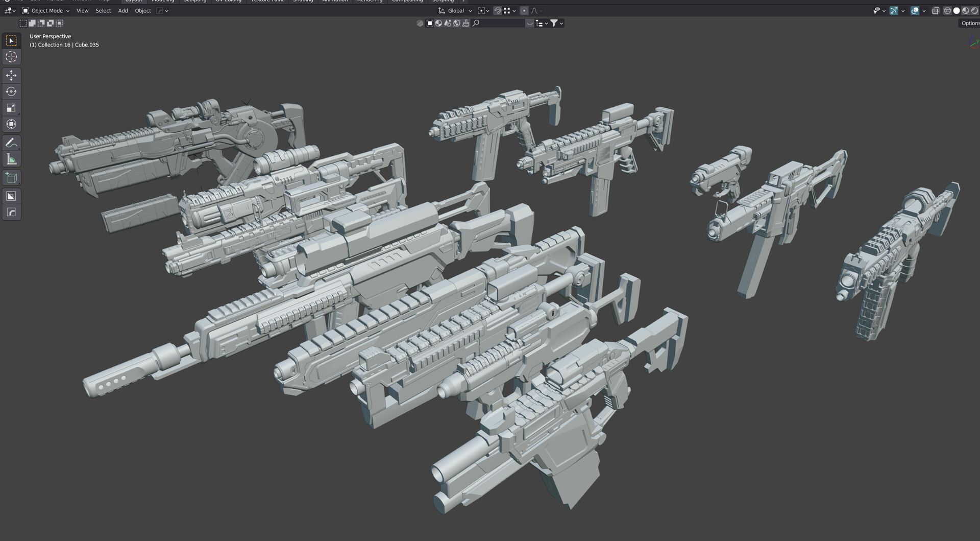Select the Measure tool
The width and height of the screenshot is (980, 541).
(x=11, y=159)
